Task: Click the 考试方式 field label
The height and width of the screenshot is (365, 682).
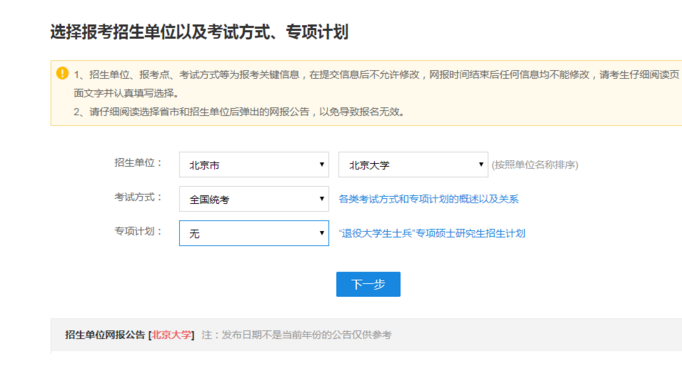Action: (x=138, y=197)
